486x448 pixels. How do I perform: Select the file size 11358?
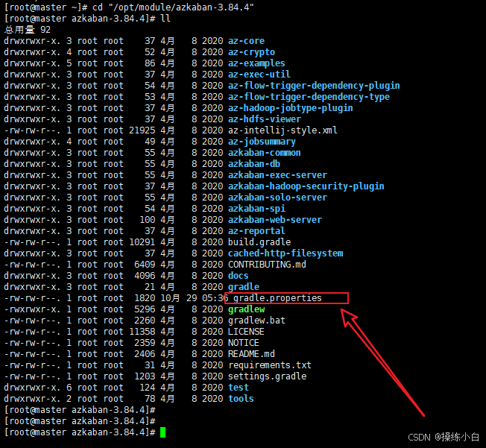point(142,332)
